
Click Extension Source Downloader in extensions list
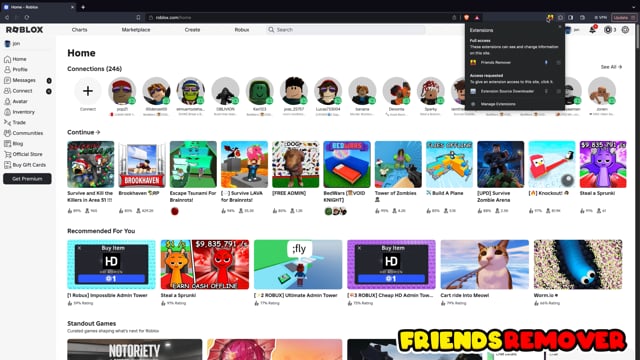(x=507, y=91)
